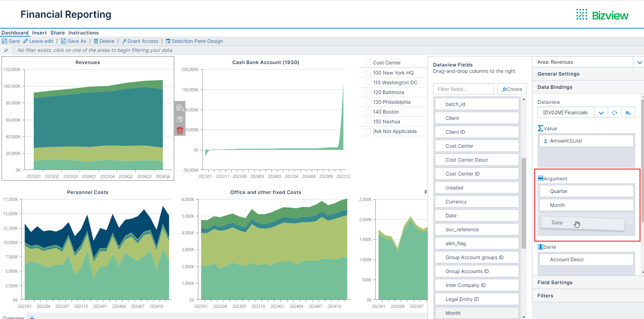The width and height of the screenshot is (644, 319).
Task: Expand the Field Sortings section
Action: coord(555,282)
